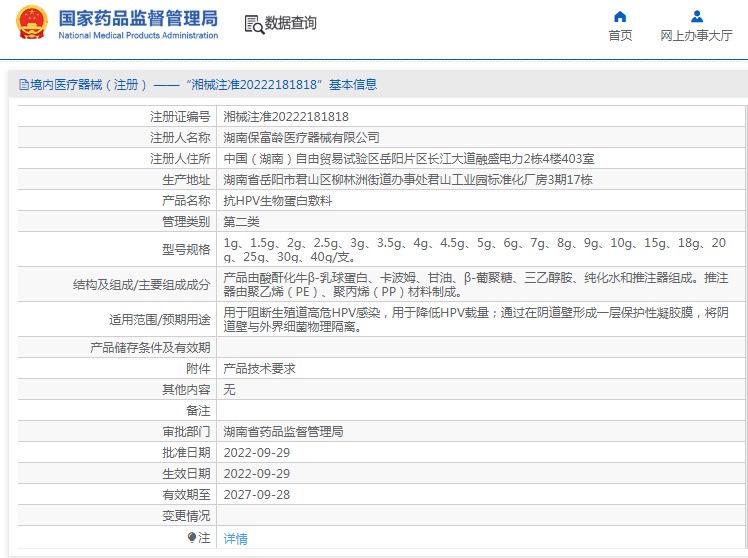Select composition text 产品由酸酐化牛β-乳球蛋白

476,284
